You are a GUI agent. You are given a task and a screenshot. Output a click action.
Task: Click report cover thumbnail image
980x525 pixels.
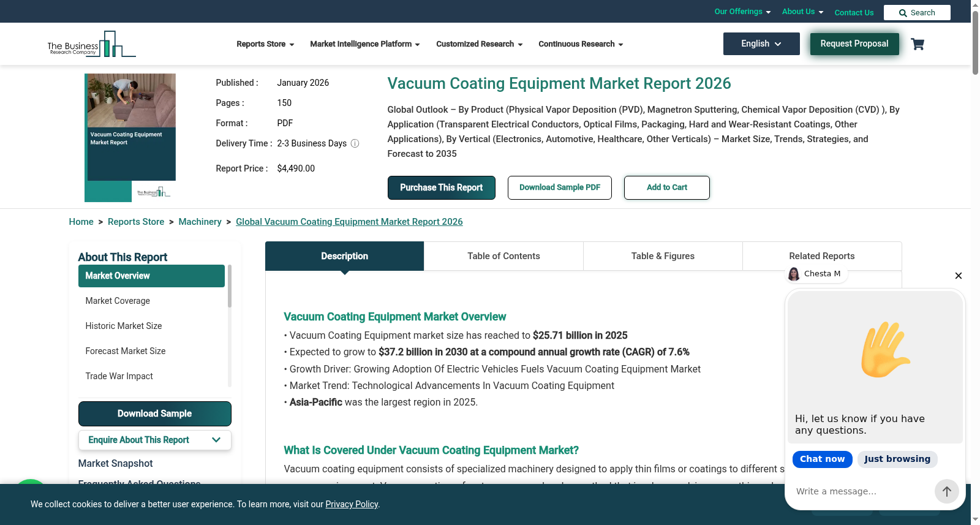coord(130,138)
